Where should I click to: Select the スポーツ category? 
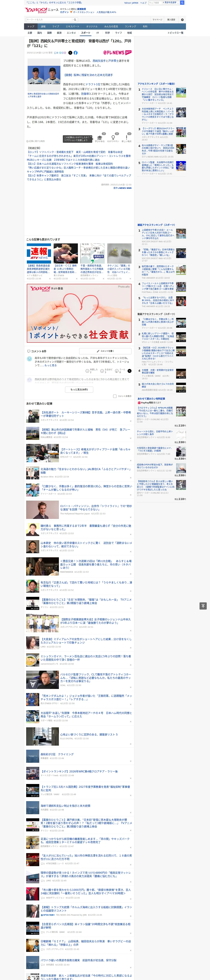86,33
